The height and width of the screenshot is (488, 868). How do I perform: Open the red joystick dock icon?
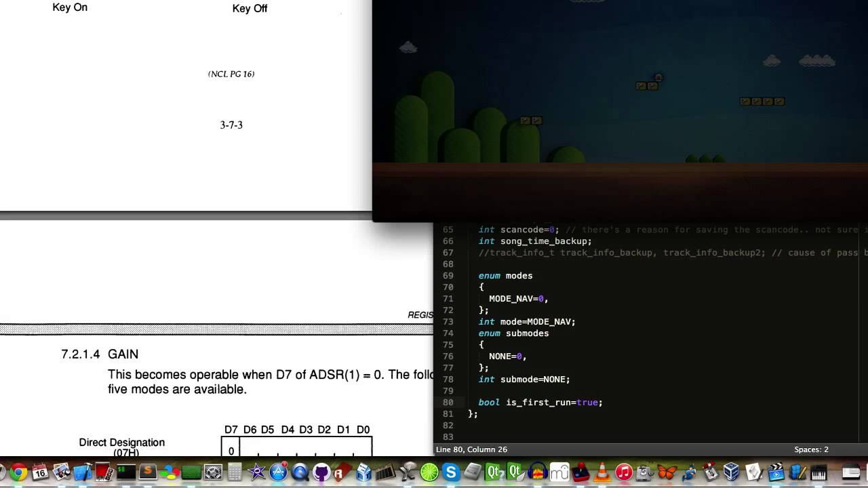(580, 472)
